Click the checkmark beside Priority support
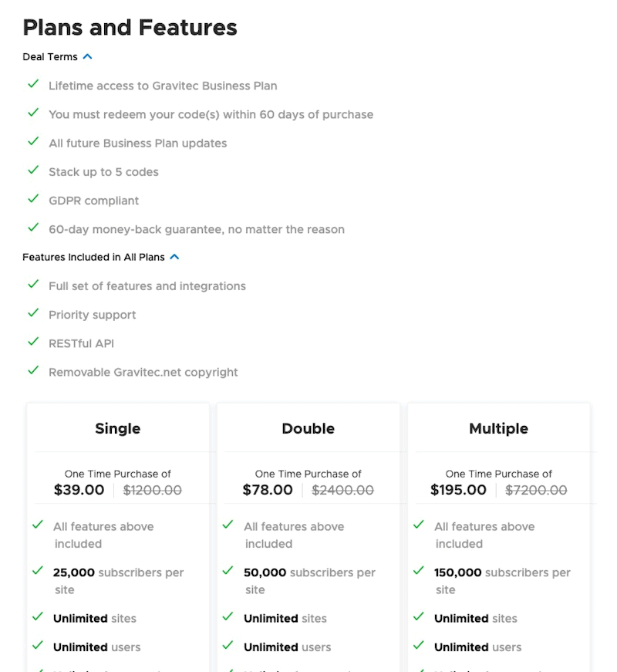The height and width of the screenshot is (672, 617). click(x=33, y=314)
